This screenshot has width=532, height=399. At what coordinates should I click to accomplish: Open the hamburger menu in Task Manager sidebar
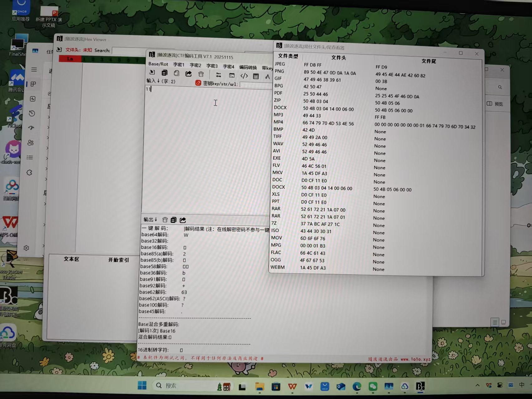34,70
